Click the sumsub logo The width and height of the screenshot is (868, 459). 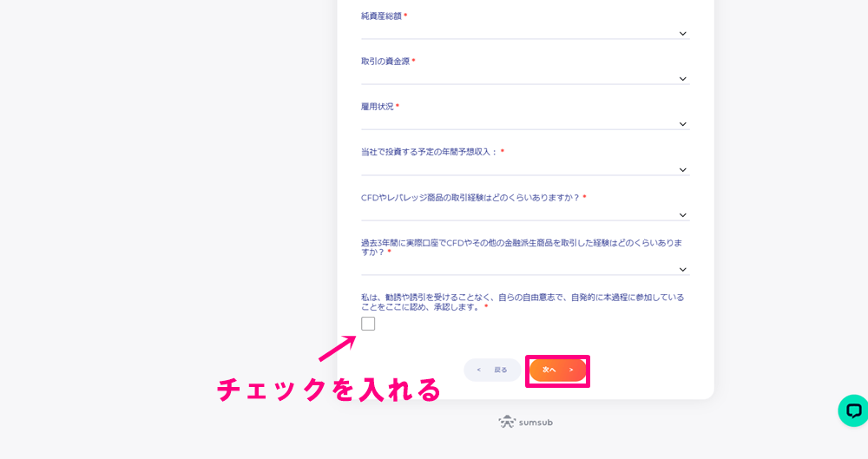pyautogui.click(x=525, y=422)
